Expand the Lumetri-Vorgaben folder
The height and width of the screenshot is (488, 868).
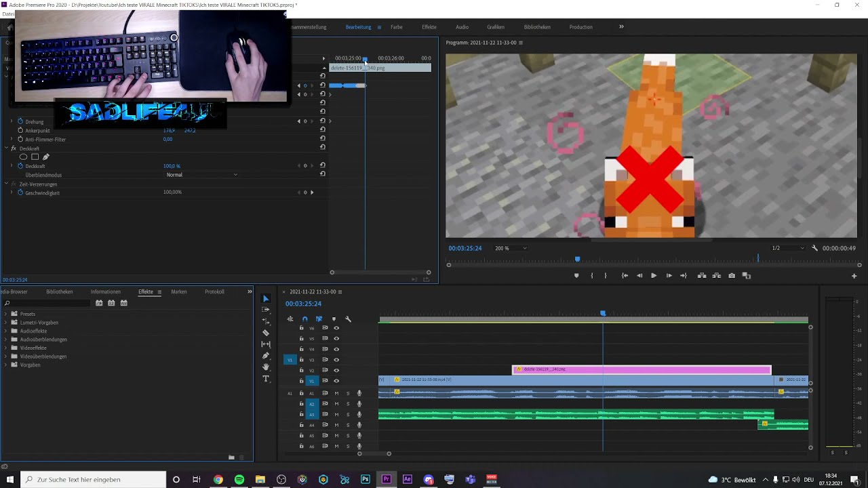point(5,323)
